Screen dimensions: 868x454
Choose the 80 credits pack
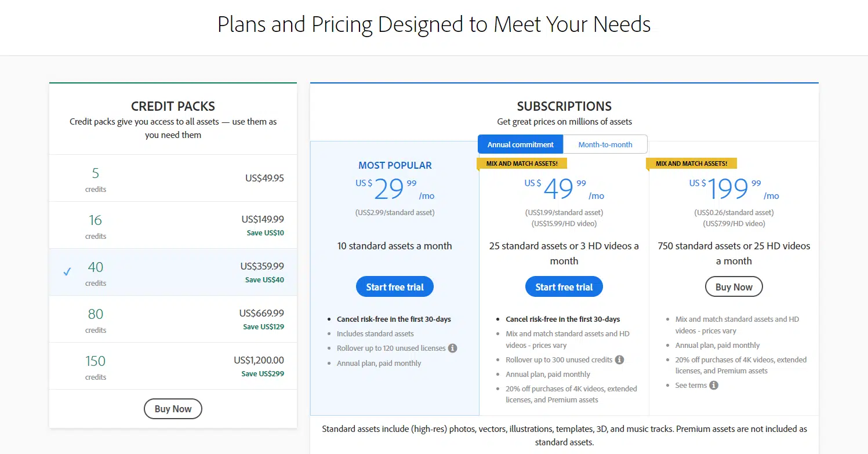173,319
